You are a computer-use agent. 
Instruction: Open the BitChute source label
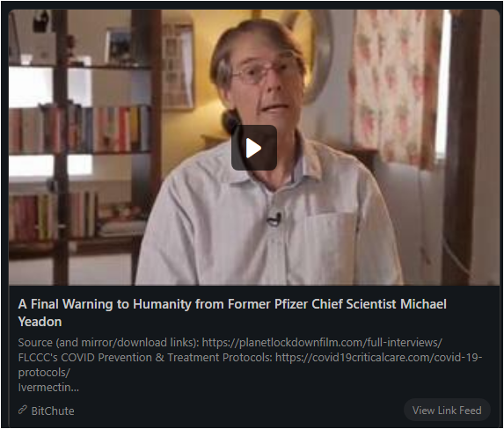(53, 411)
